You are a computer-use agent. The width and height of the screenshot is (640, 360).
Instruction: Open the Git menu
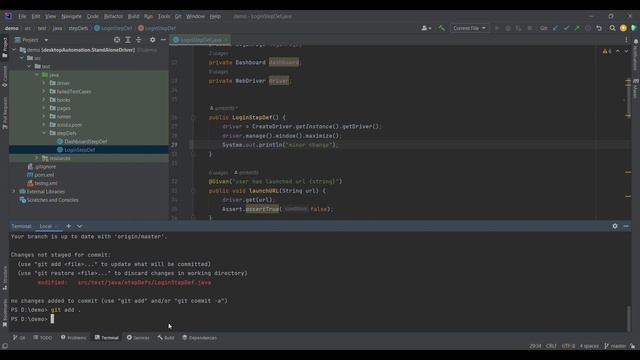coord(178,16)
